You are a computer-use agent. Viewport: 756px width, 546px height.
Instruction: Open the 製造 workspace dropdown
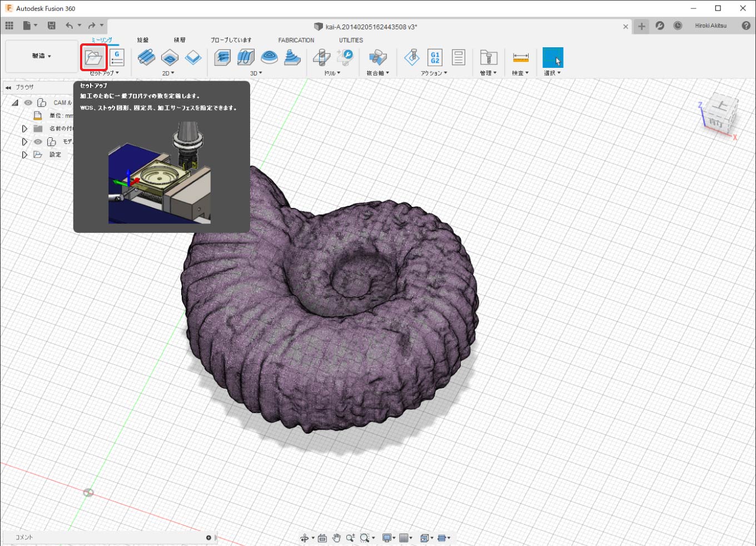pyautogui.click(x=42, y=56)
